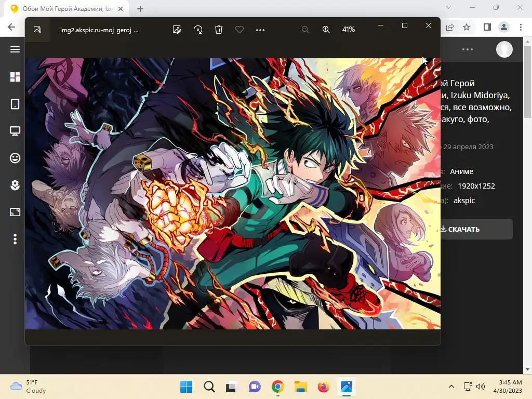Switch to Google Chrome on taskbar
Image resolution: width=532 pixels, height=399 pixels.
coord(277,387)
